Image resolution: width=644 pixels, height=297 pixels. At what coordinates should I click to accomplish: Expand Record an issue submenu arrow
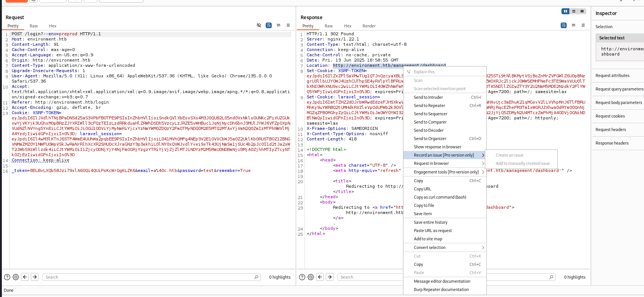483,155
